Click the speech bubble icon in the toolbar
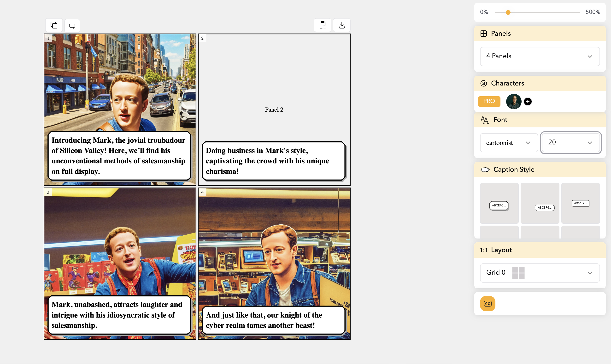Image resolution: width=611 pixels, height=364 pixels. pos(72,26)
